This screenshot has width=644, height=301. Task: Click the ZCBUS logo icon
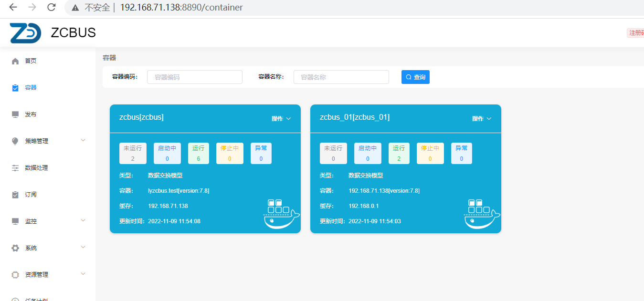[x=25, y=32]
